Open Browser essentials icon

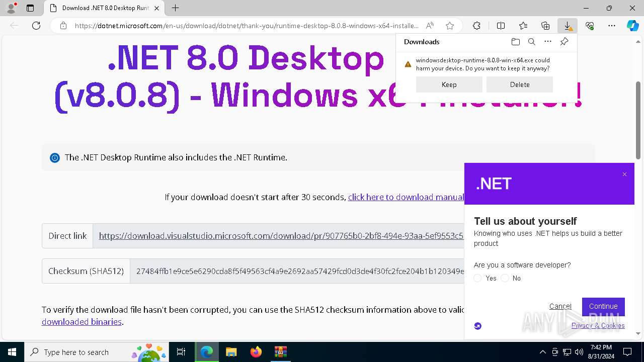(590, 26)
